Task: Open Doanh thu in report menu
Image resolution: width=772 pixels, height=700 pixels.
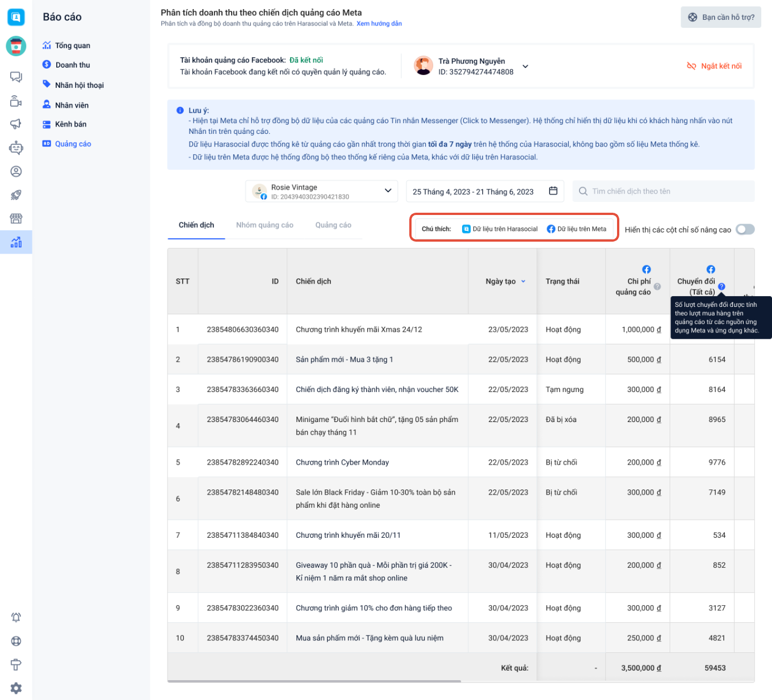Action: [73, 65]
